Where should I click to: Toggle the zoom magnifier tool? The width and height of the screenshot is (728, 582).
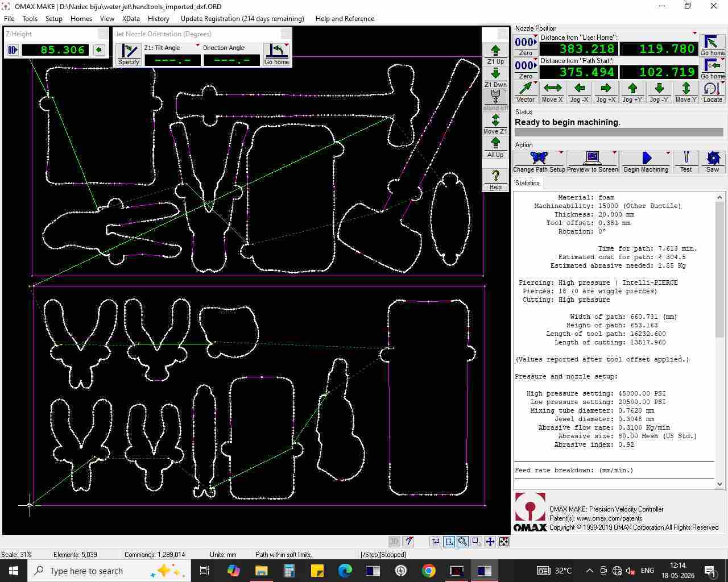(x=462, y=542)
